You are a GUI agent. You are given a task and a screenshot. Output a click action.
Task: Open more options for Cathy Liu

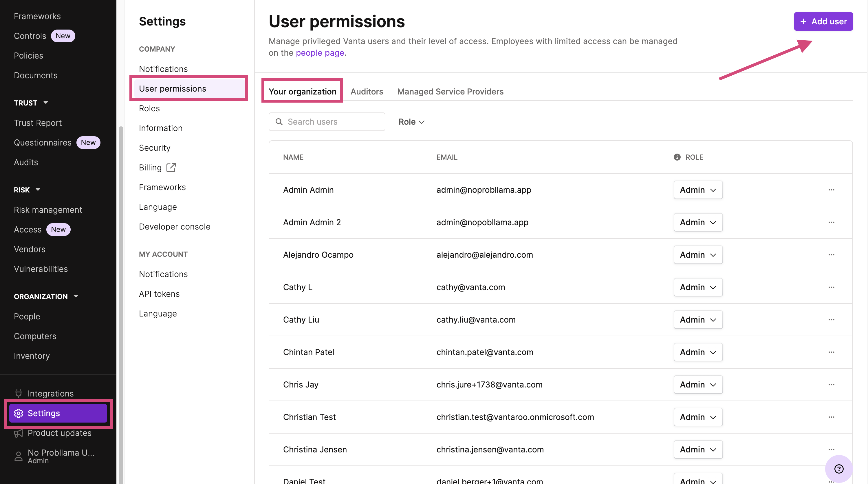tap(831, 320)
